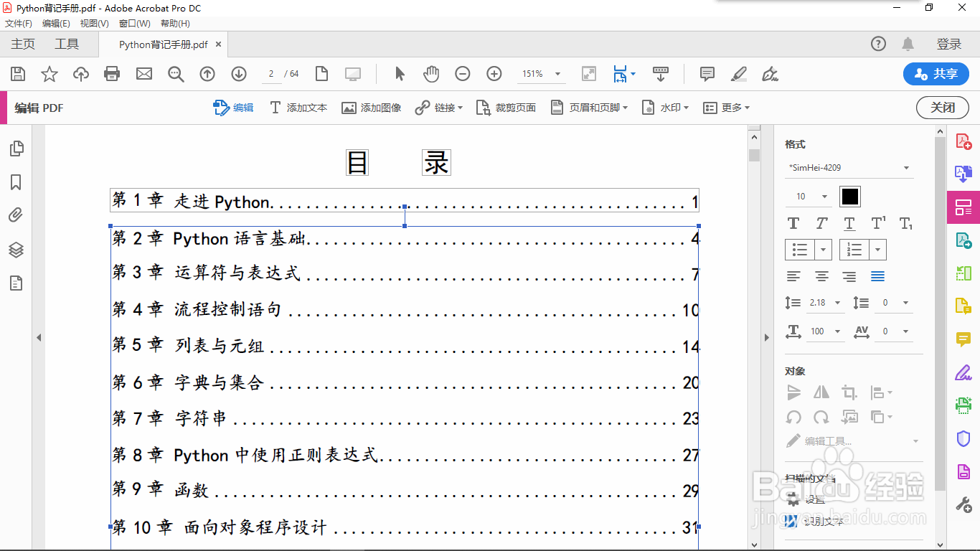Open the add comment note tool
980x551 pixels.
point(707,74)
